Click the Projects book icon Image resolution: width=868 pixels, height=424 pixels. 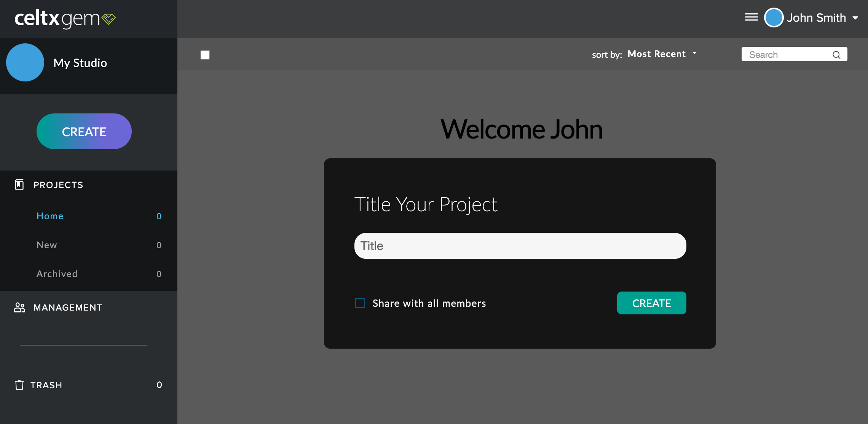coord(19,185)
